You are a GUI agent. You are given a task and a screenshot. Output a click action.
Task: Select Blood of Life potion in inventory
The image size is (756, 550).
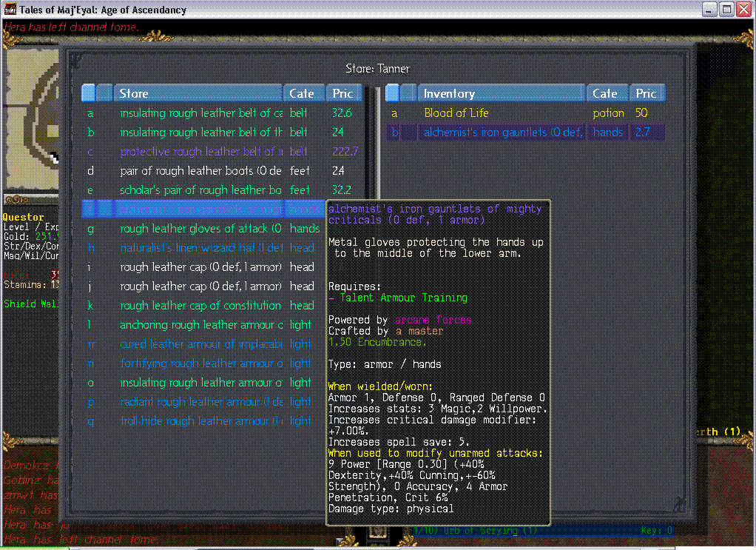(x=525, y=113)
